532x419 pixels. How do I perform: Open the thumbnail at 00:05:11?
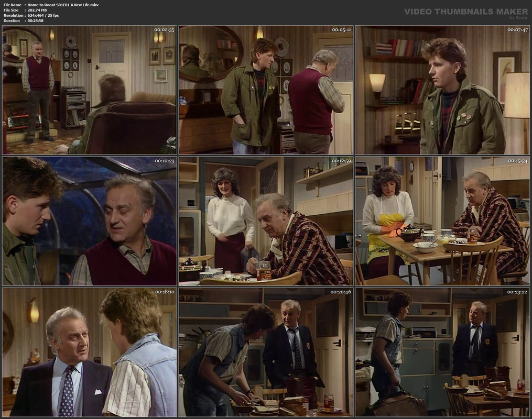266,90
